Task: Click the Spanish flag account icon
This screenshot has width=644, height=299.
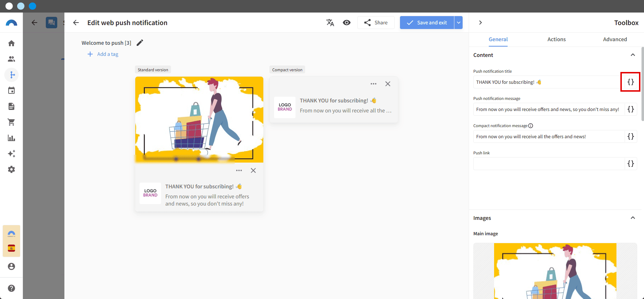Action: tap(11, 248)
